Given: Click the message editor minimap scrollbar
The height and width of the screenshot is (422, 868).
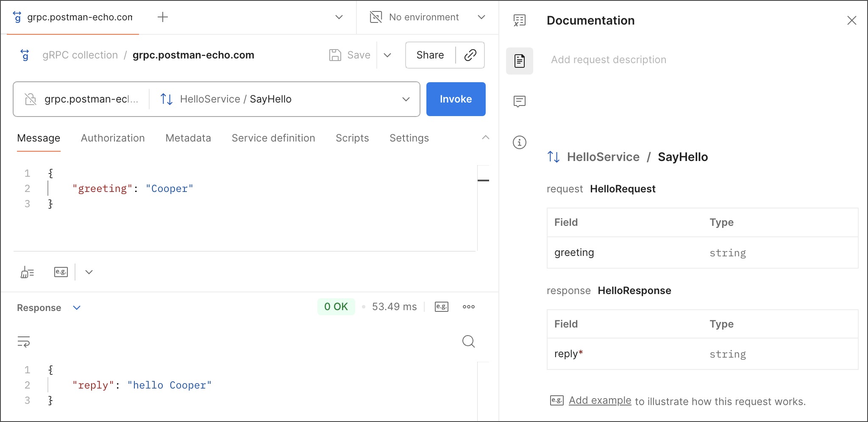Looking at the screenshot, I should 483,180.
